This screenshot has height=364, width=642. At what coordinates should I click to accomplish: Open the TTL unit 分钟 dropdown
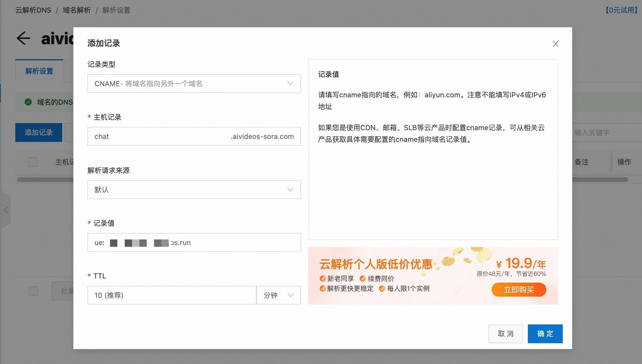point(278,295)
